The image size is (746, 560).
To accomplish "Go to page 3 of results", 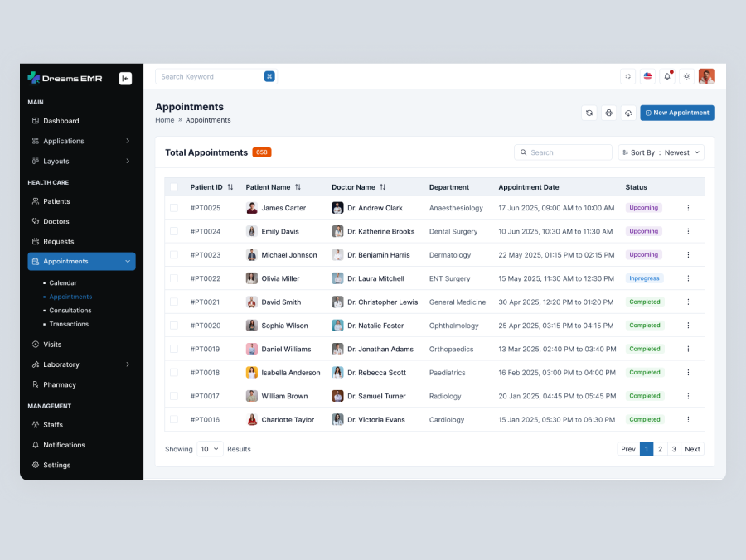I will [x=674, y=449].
